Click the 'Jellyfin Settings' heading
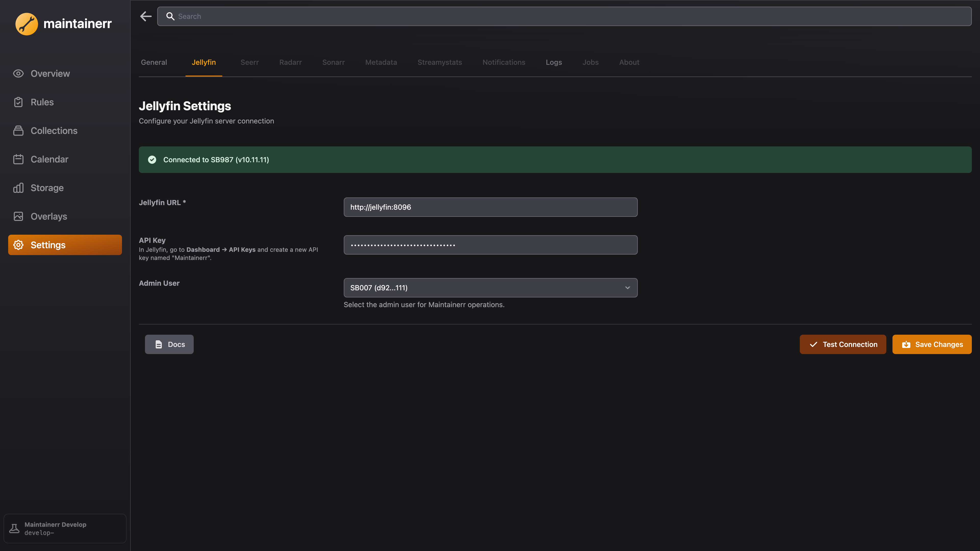 coord(185,106)
